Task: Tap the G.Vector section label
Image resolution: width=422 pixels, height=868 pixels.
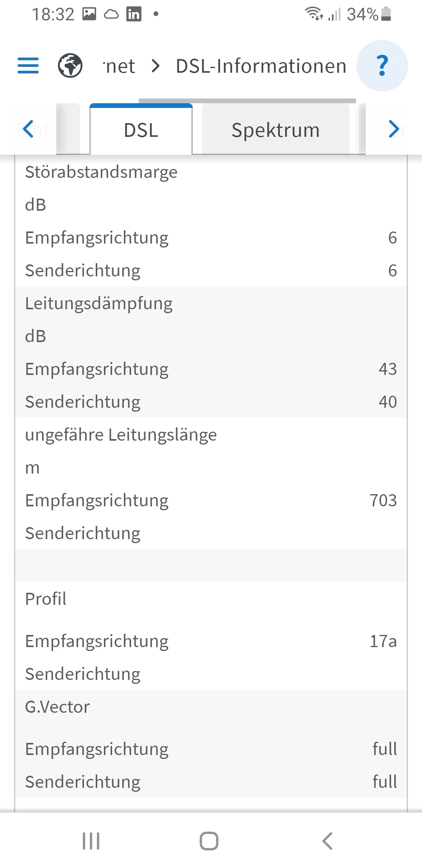Action: [x=57, y=707]
